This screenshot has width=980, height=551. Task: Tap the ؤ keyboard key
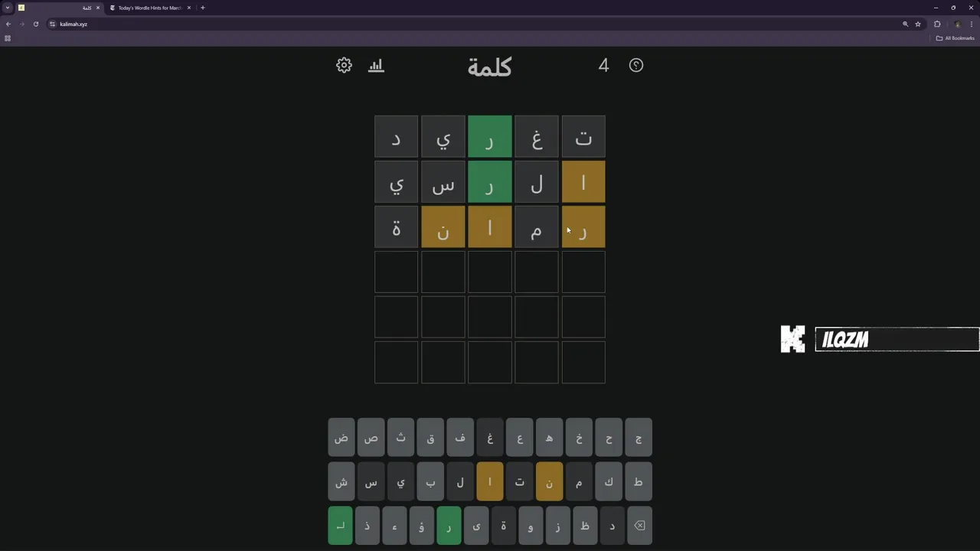422,526
